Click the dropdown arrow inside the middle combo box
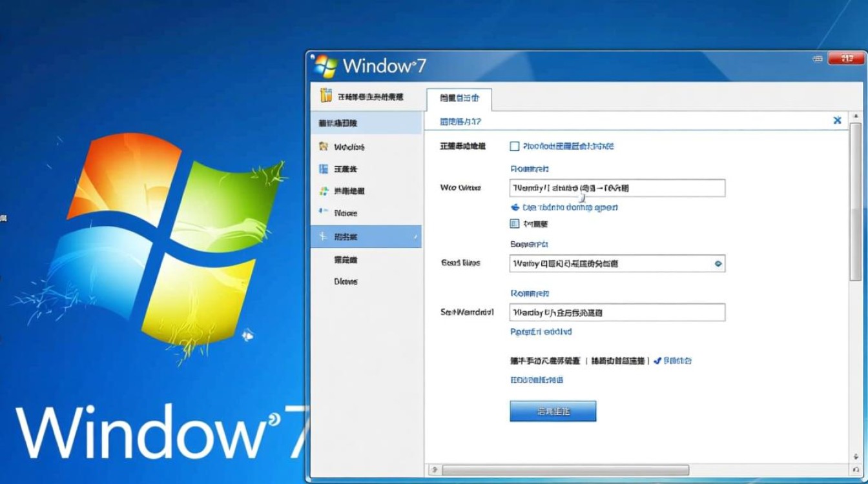868x484 pixels. tap(719, 263)
